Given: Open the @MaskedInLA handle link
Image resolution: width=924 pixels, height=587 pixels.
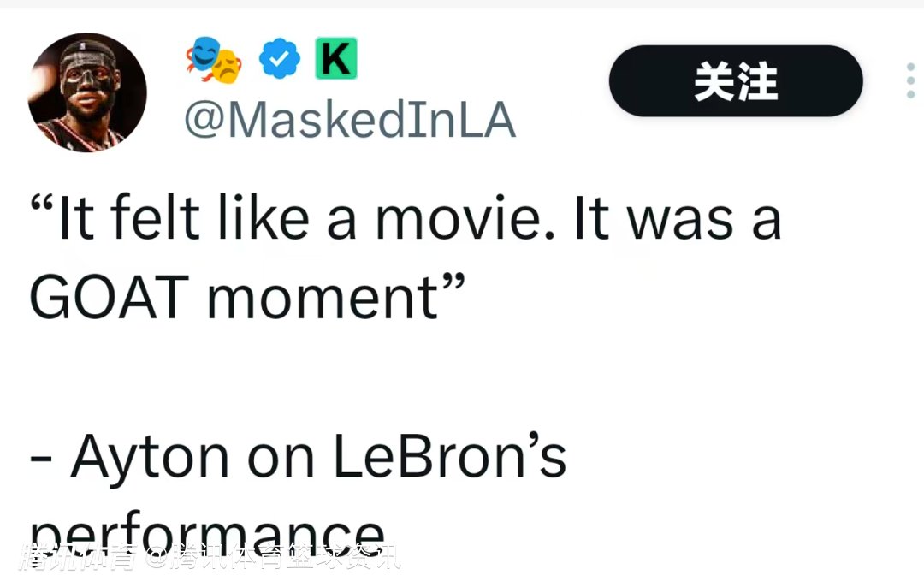Looking at the screenshot, I should 350,121.
